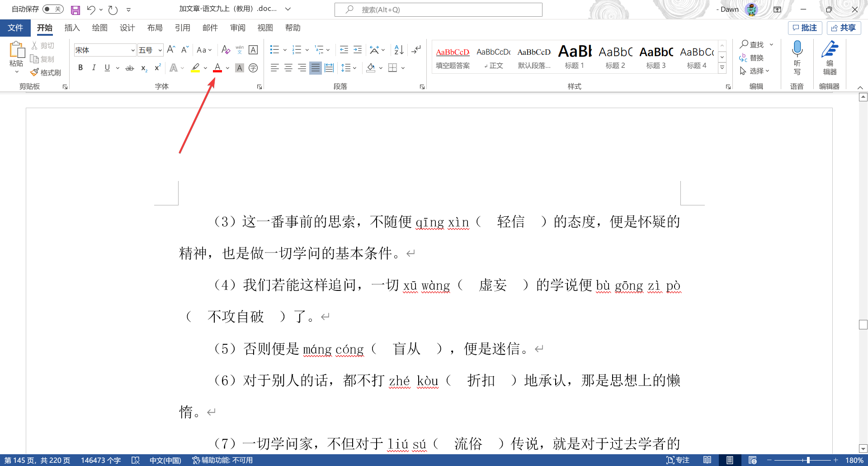Open the font size 五号 dropdown

tap(160, 50)
